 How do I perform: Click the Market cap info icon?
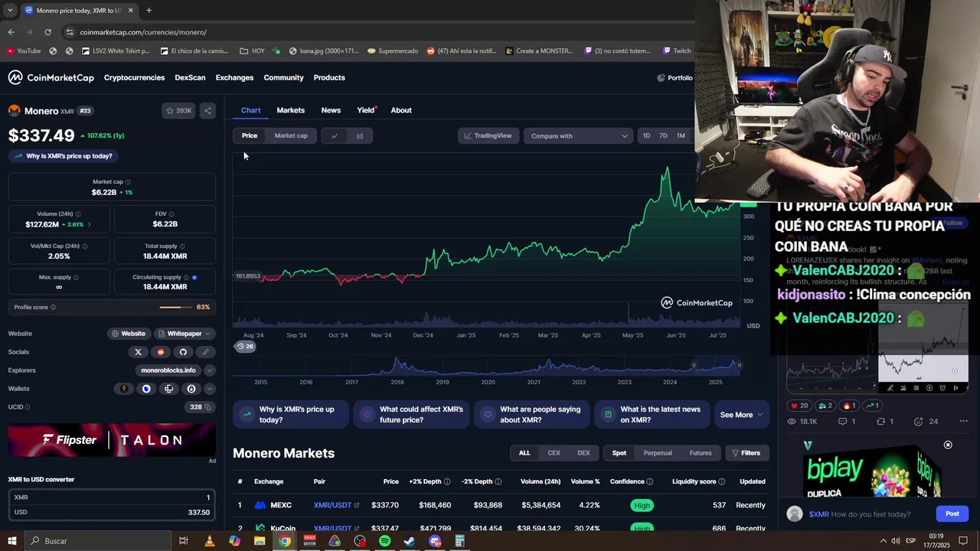pos(128,182)
